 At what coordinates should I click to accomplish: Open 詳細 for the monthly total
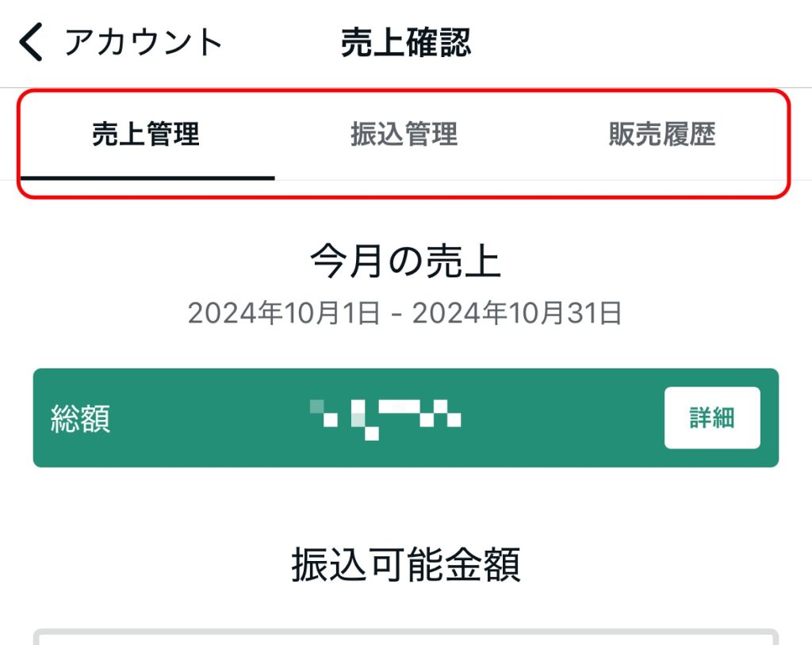(712, 418)
